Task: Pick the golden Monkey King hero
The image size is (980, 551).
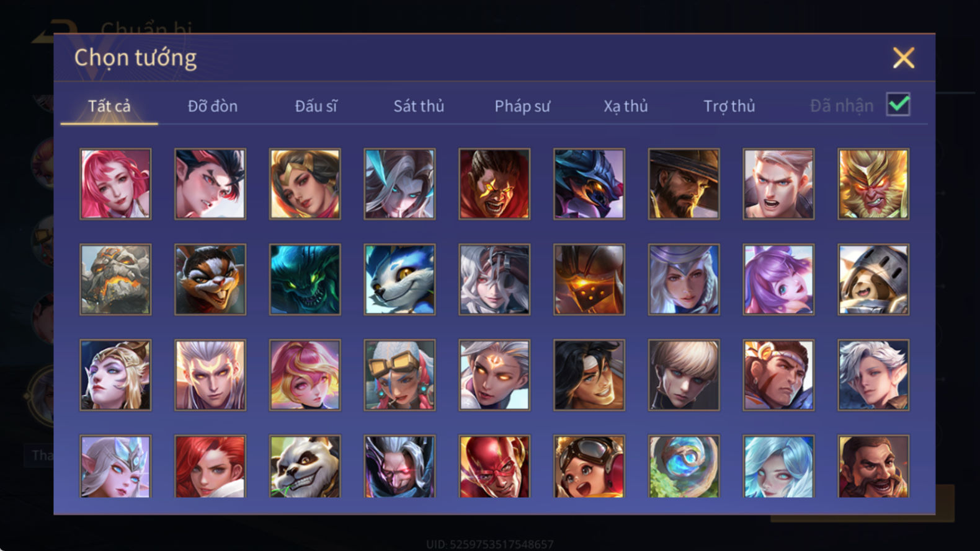Action: [873, 183]
